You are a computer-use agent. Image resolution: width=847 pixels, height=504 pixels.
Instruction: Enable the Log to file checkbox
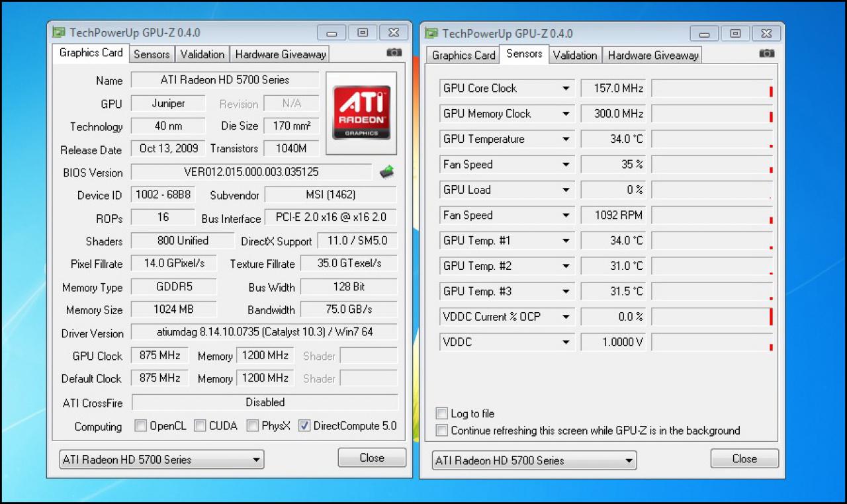tap(442, 413)
